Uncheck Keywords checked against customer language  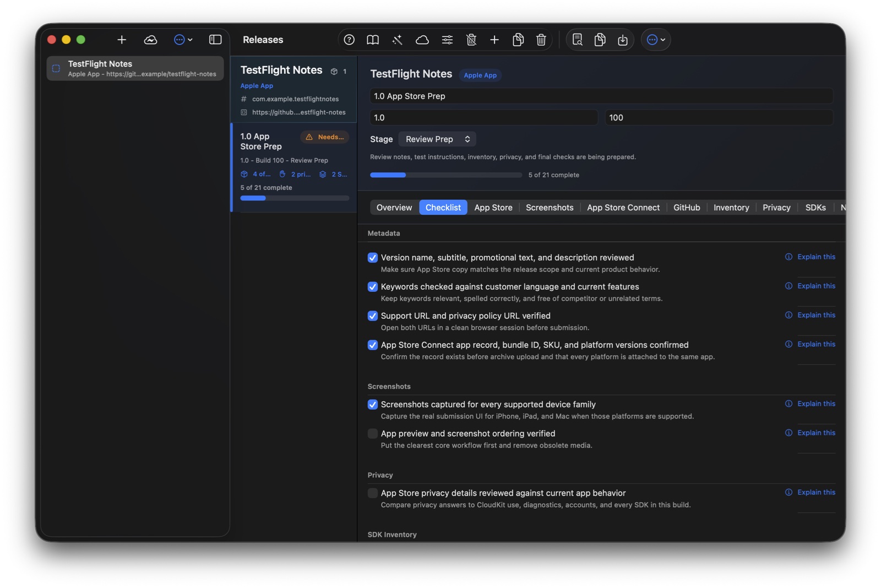[373, 287]
